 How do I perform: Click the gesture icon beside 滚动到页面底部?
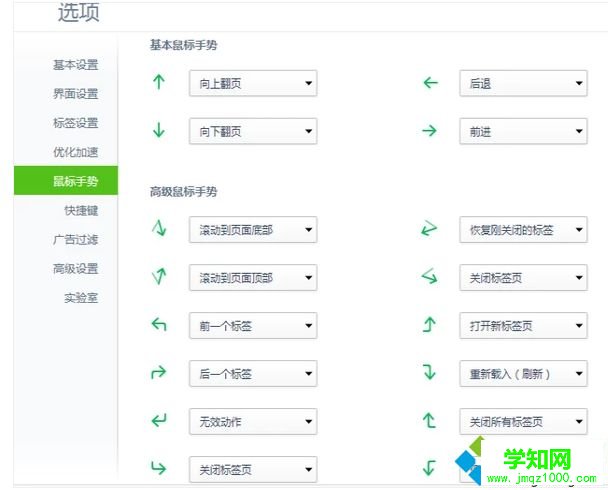coord(158,230)
